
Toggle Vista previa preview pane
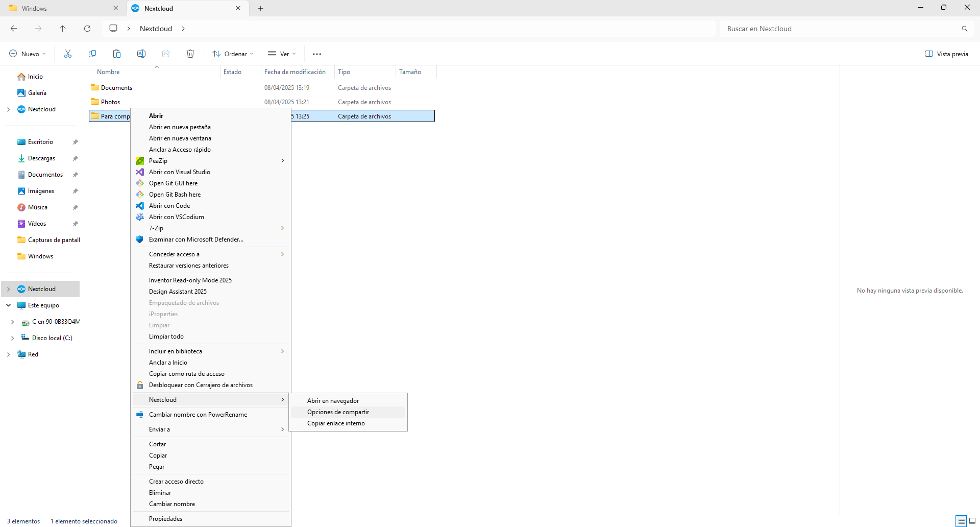pos(946,54)
